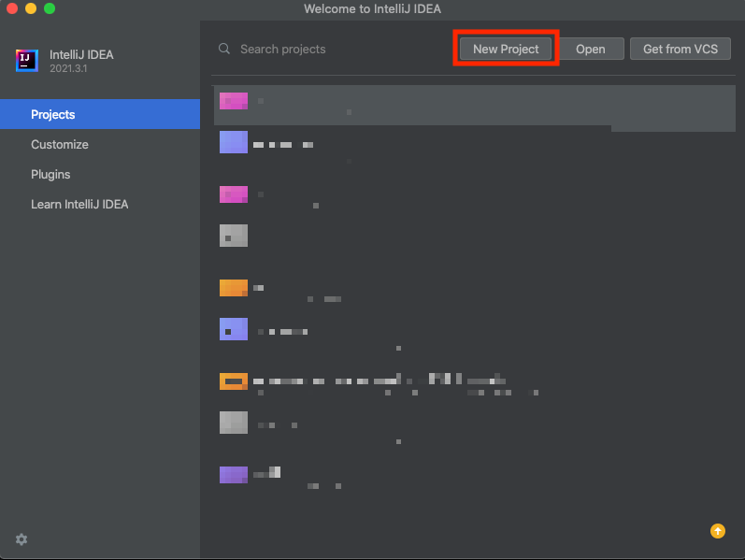Click Get from VCS button

click(x=680, y=49)
